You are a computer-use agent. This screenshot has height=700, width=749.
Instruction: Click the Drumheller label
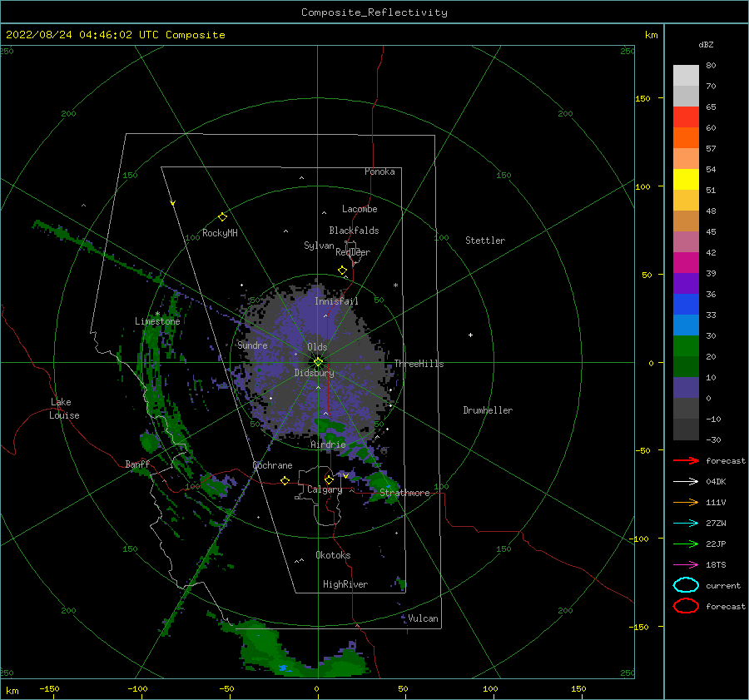pos(488,410)
